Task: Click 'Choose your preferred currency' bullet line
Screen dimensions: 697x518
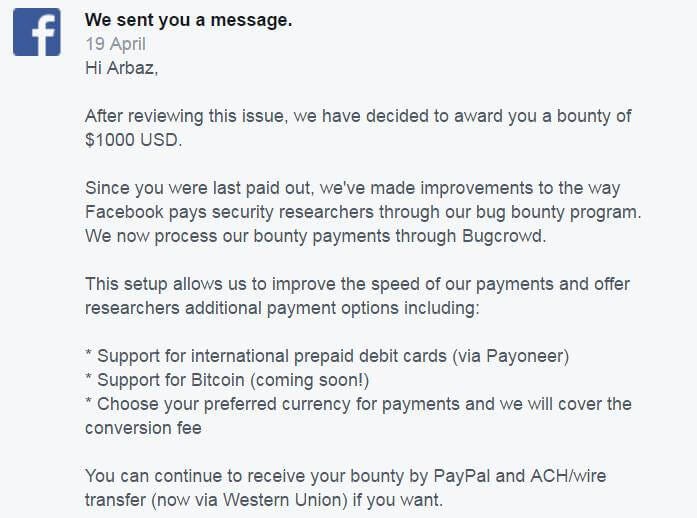Action: click(x=358, y=404)
